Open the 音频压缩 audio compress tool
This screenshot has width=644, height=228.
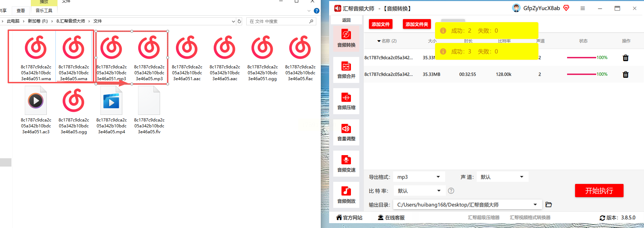coord(346,101)
